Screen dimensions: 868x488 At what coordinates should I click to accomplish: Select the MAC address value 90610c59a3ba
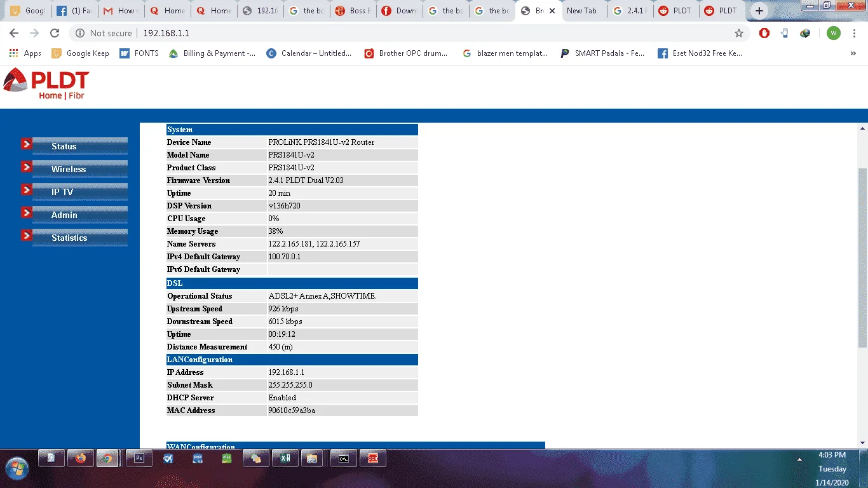[x=292, y=410]
